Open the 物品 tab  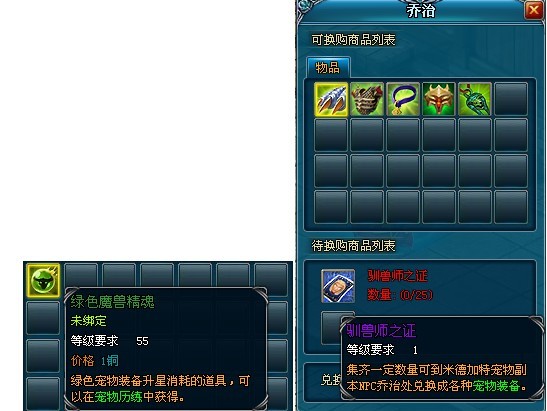pyautogui.click(x=328, y=67)
